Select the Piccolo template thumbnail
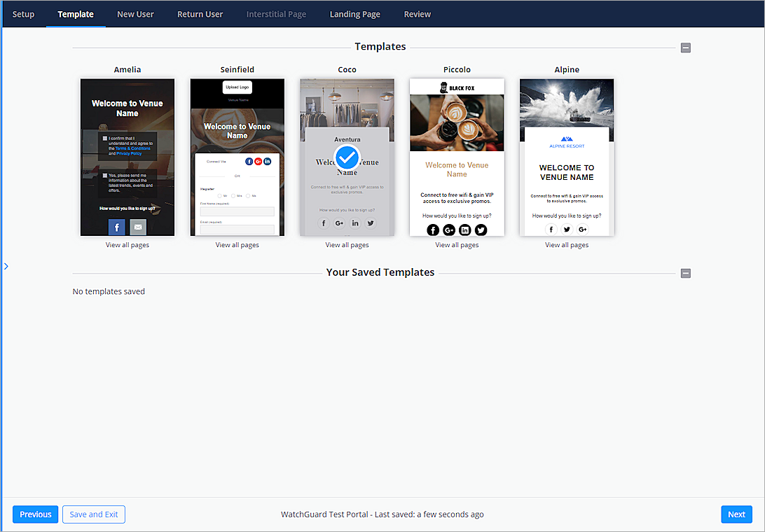 coord(457,156)
